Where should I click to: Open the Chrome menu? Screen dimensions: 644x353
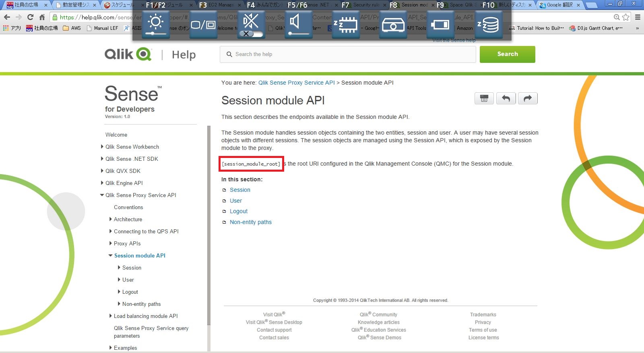click(x=638, y=17)
